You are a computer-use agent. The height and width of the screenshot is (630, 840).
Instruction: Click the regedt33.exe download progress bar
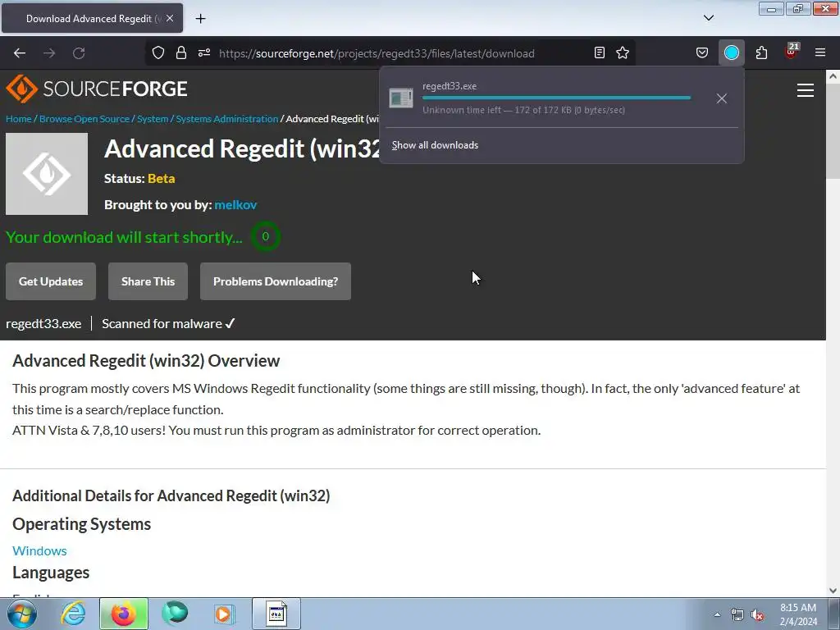(557, 98)
